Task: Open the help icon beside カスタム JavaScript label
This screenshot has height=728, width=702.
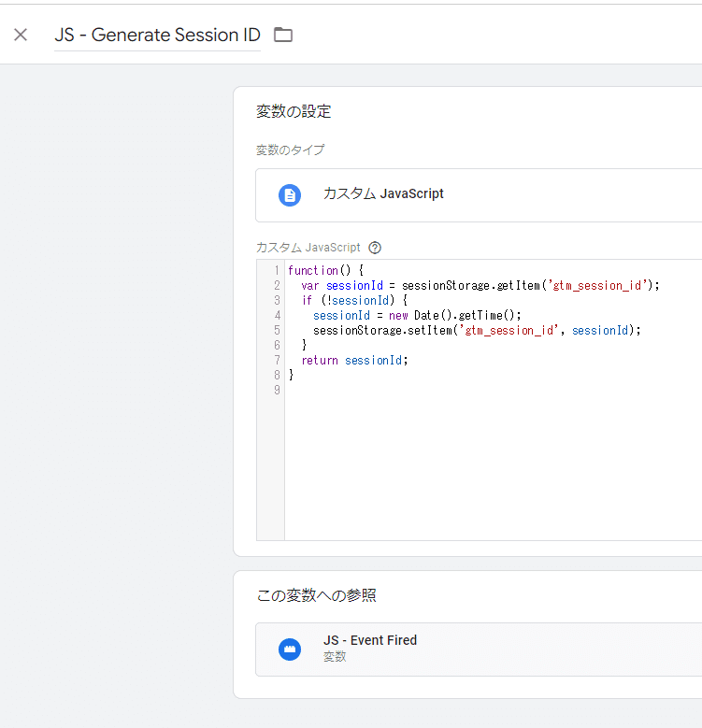Action: (x=375, y=248)
